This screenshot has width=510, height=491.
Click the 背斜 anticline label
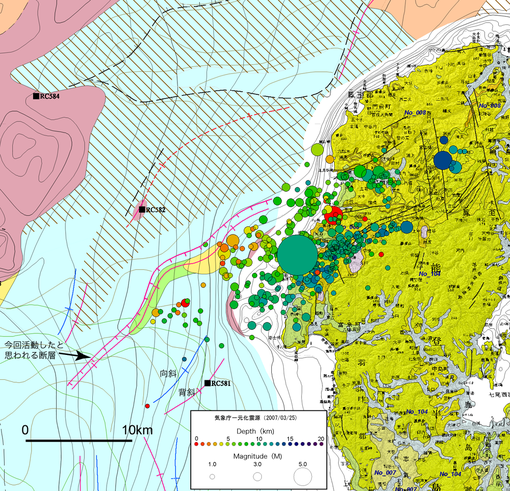point(187,392)
